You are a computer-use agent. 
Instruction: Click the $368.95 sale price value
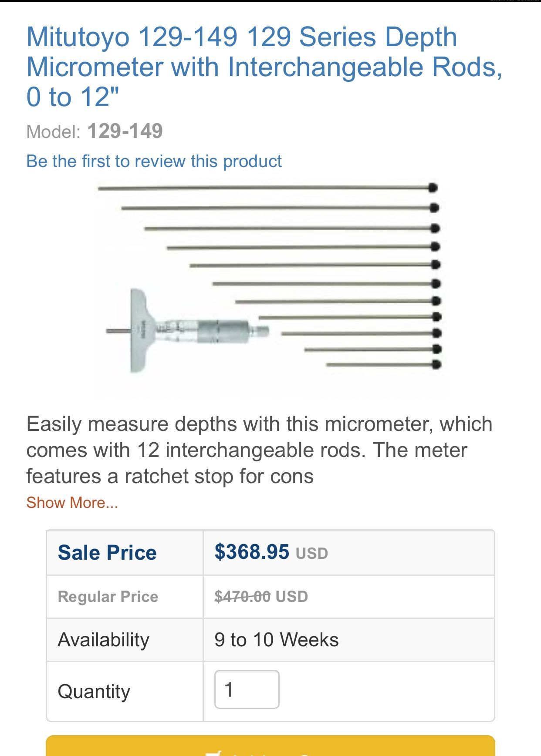click(x=251, y=552)
